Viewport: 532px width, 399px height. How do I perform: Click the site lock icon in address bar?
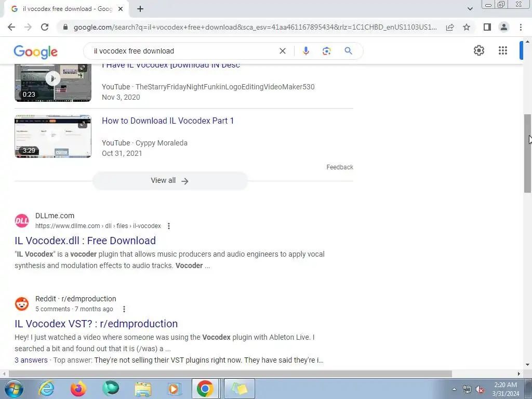(65, 27)
